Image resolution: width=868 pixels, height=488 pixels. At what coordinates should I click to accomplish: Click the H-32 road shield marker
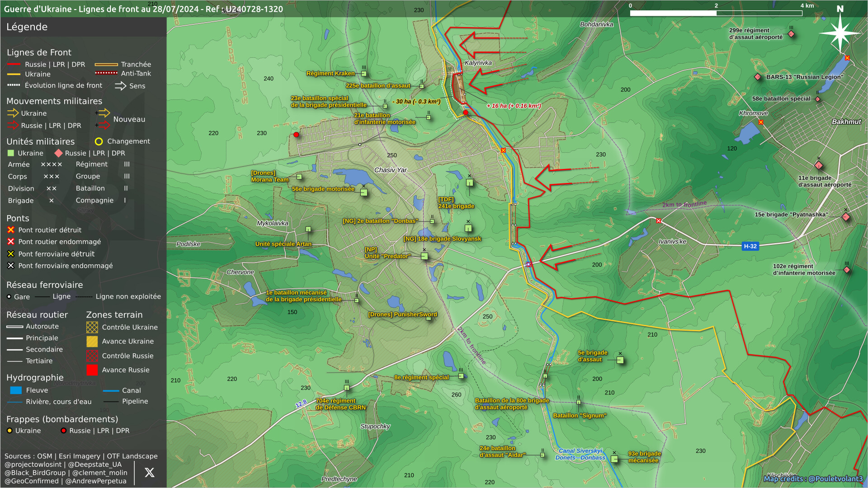[750, 246]
